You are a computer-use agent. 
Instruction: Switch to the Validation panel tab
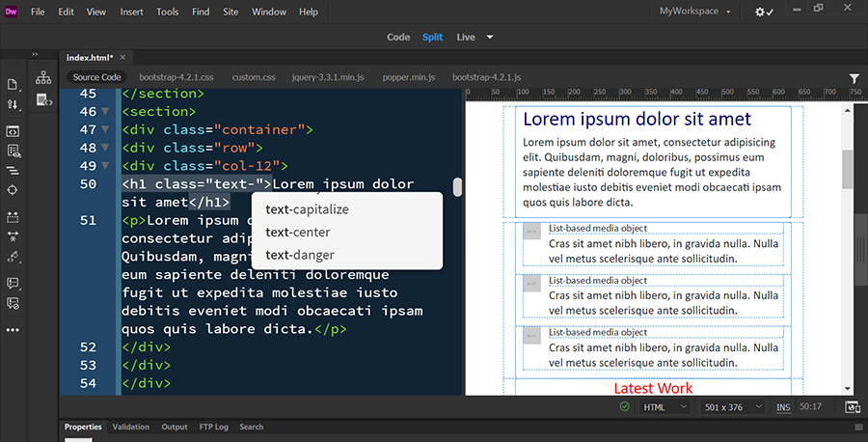coord(130,428)
